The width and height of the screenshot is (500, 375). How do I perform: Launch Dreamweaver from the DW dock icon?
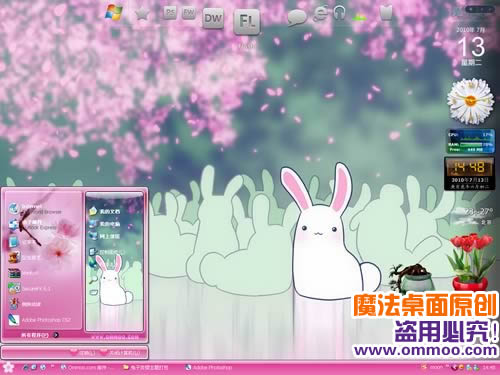tap(213, 18)
